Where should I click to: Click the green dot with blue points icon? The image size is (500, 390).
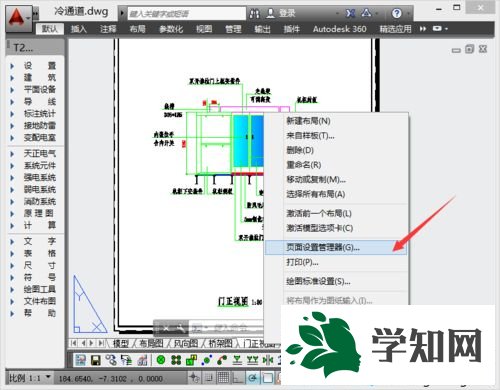coord(207,360)
